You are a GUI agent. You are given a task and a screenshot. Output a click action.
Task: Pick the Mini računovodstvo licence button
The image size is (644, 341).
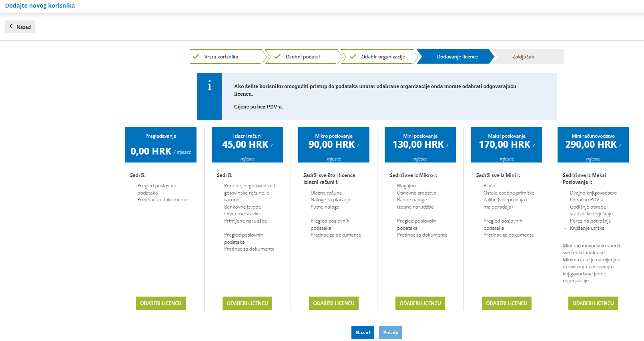[x=593, y=303]
